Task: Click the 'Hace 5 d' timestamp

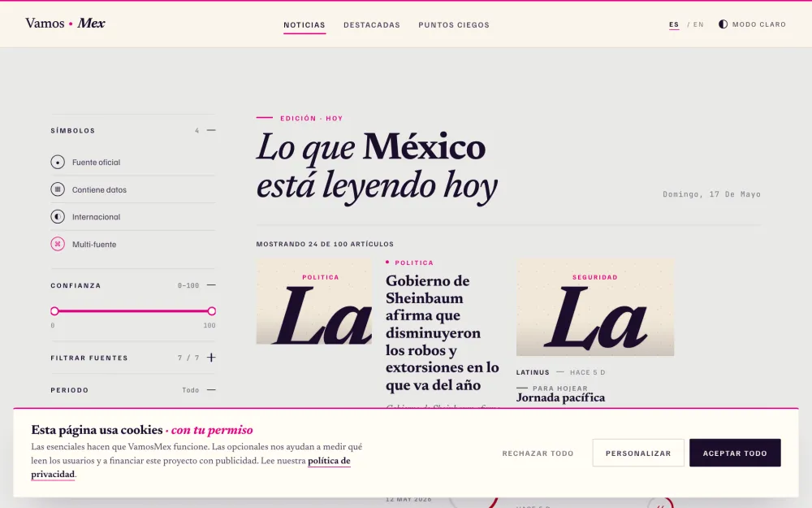Action: point(587,372)
